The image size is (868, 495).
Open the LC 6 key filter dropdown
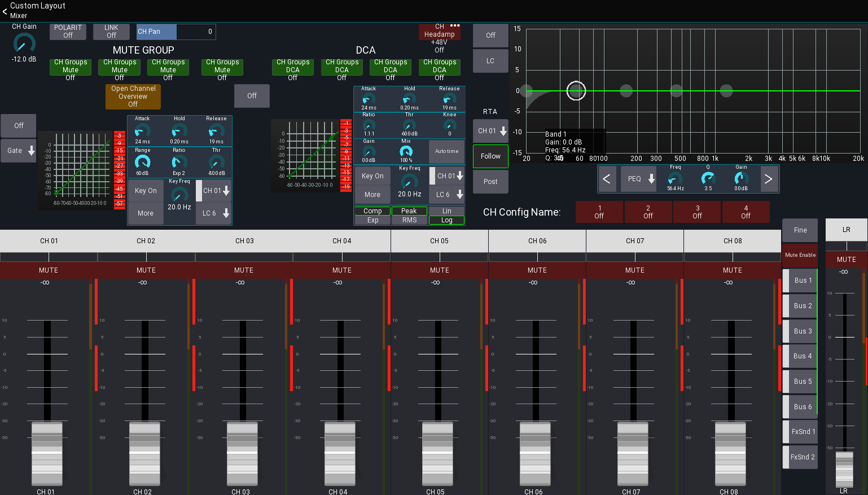pyautogui.click(x=446, y=195)
